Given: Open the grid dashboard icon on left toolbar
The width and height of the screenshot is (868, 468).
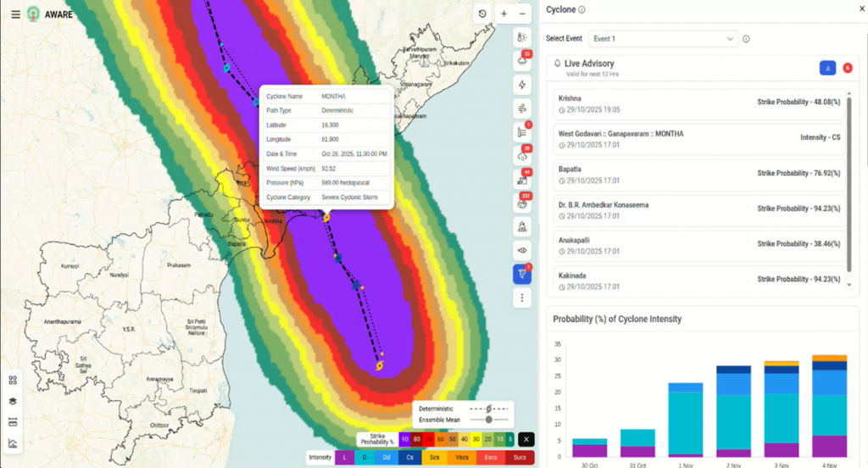Looking at the screenshot, I should [14, 381].
